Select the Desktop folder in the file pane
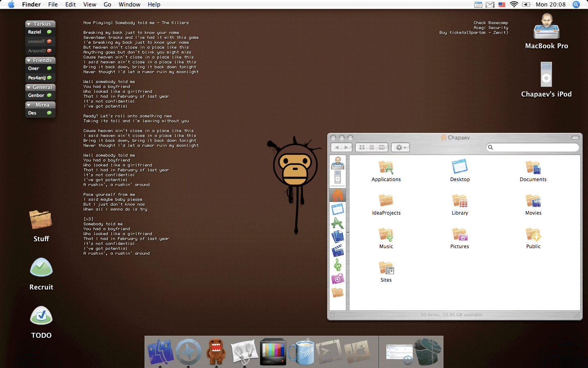The height and width of the screenshot is (368, 588). 460,171
